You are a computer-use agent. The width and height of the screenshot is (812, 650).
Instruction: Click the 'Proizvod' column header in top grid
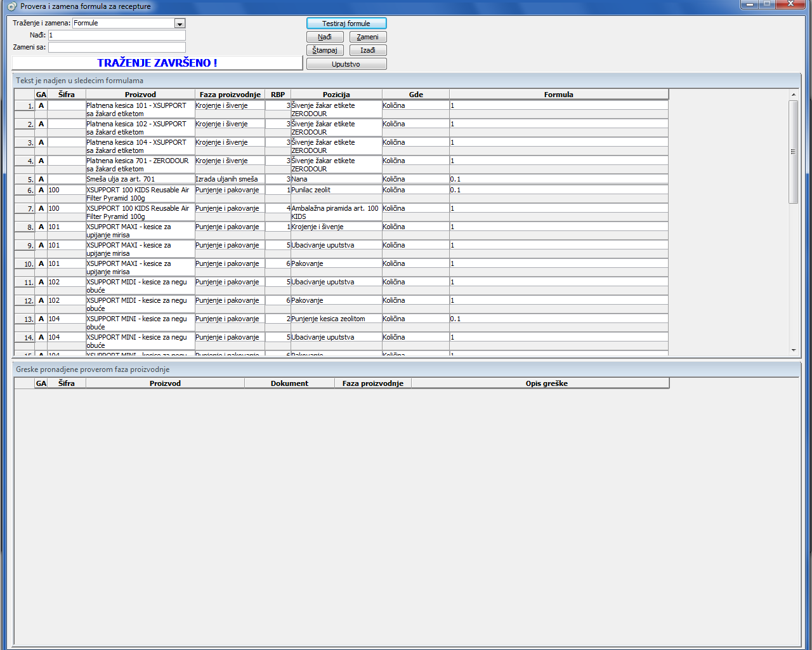[x=140, y=95]
